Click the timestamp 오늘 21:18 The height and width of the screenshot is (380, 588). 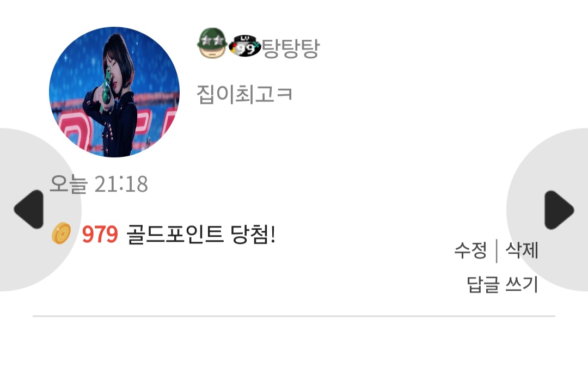tap(99, 184)
